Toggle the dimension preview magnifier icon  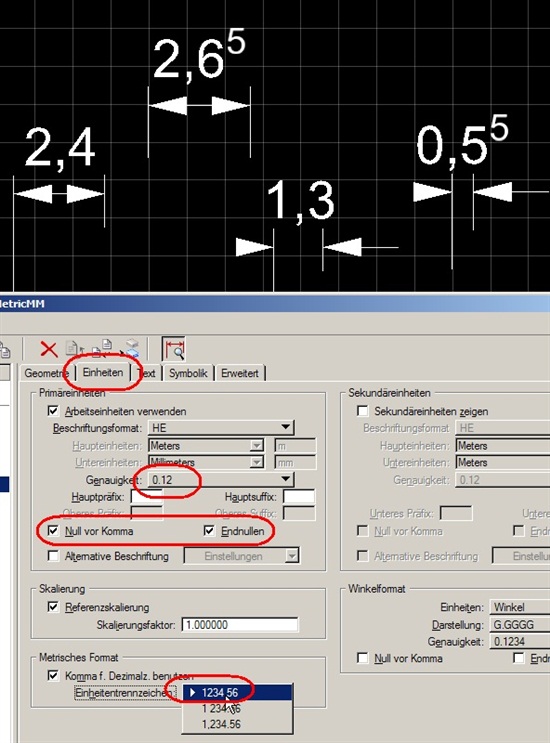173,349
